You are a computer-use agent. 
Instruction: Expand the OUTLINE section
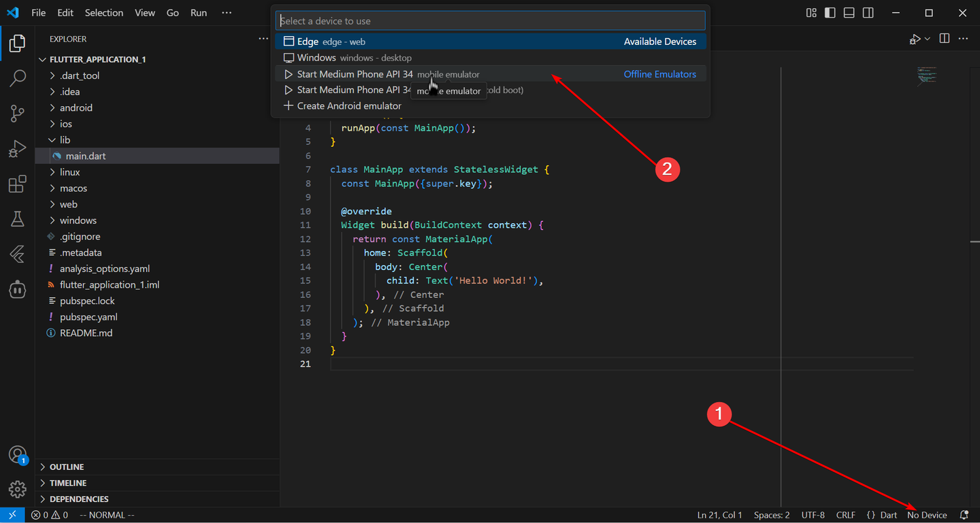click(67, 467)
